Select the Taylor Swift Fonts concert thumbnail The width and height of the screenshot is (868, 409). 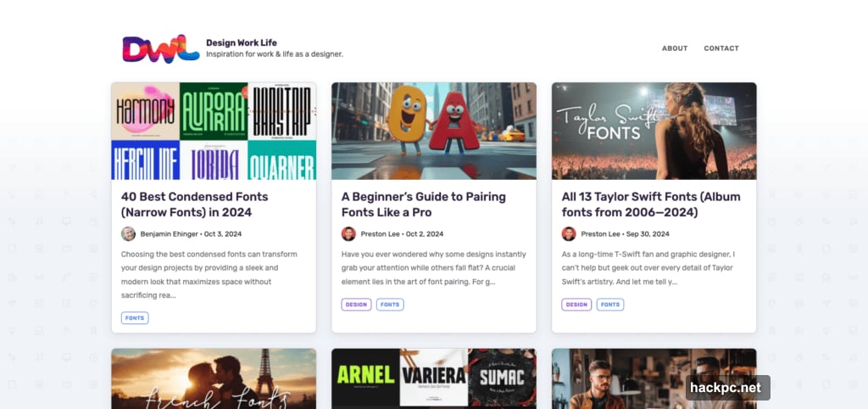click(x=654, y=131)
